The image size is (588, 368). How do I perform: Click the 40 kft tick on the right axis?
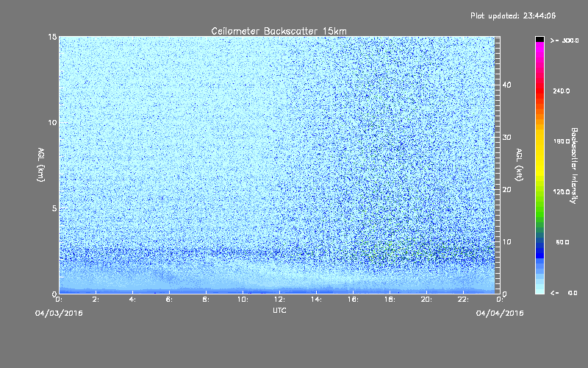[506, 85]
